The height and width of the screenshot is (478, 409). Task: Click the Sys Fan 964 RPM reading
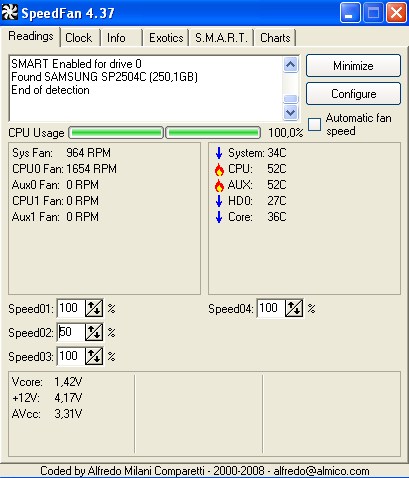click(61, 153)
